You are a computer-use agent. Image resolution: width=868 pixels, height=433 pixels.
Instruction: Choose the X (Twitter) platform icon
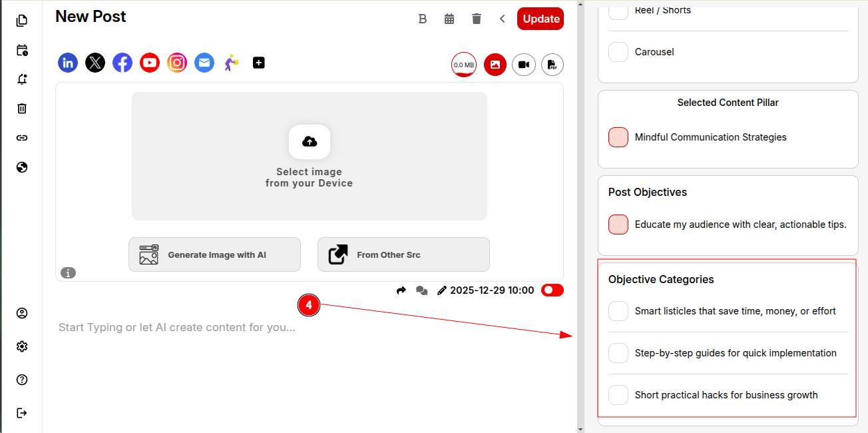coord(95,63)
